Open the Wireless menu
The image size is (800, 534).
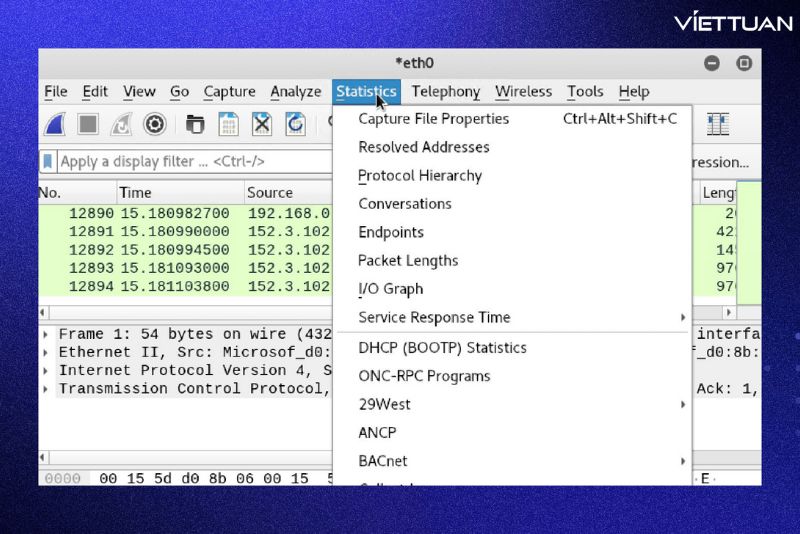pos(523,91)
